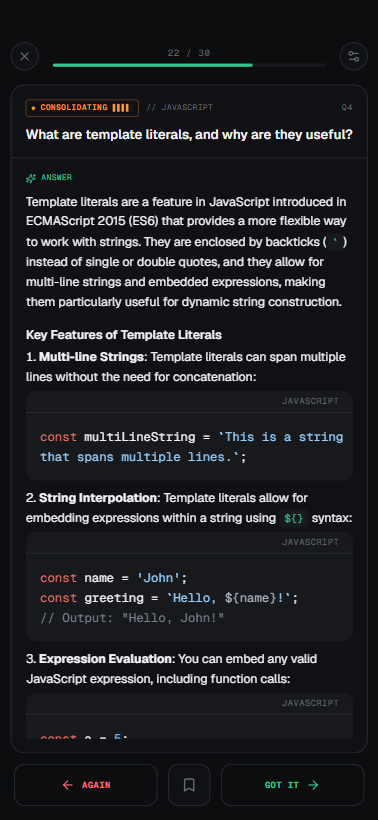Close the flashcard session with X icon

(25, 56)
